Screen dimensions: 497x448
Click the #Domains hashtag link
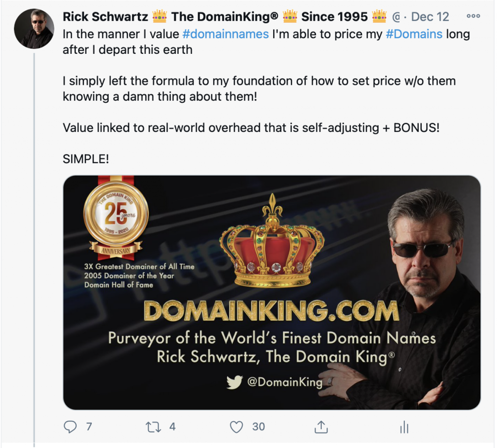[x=414, y=34]
